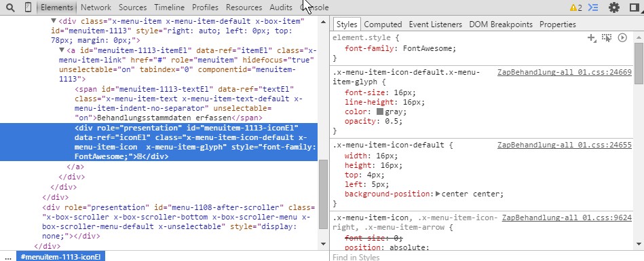This screenshot has height=261, width=644.
Task: Click the magnifier inspect element icon
Action: pyautogui.click(x=11, y=7)
